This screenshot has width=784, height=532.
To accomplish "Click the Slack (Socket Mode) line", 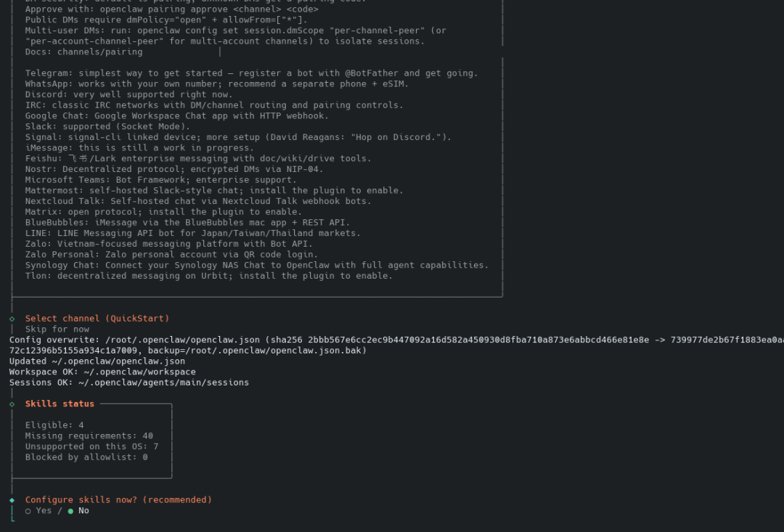I will tap(107, 126).
